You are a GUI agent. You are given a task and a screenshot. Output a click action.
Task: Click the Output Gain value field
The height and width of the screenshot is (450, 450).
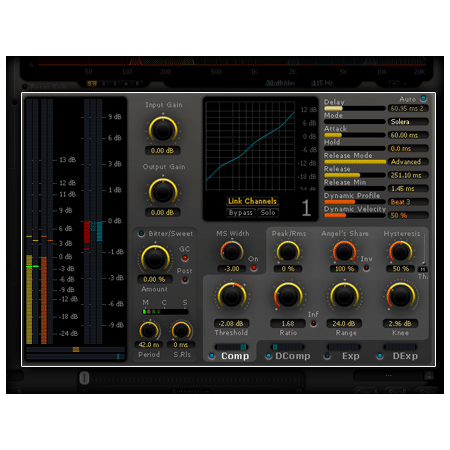[x=162, y=212]
